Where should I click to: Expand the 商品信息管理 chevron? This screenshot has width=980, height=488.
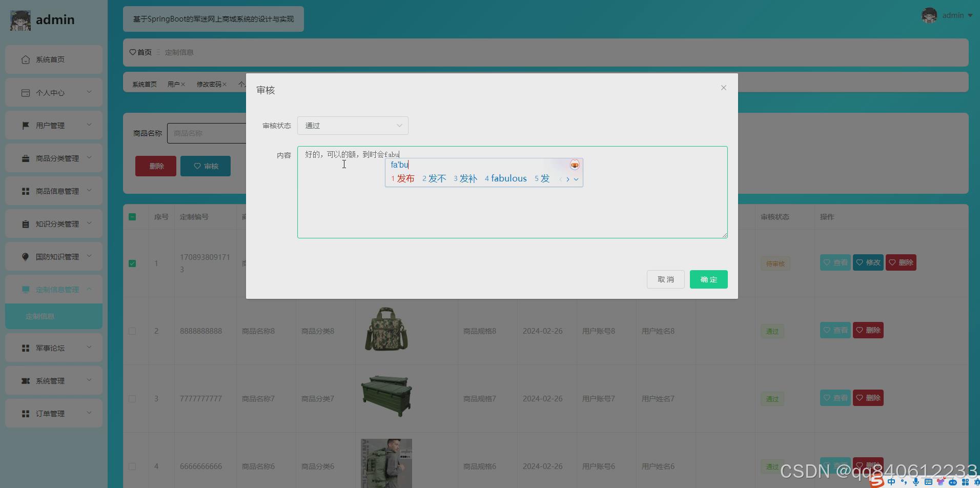(x=89, y=191)
